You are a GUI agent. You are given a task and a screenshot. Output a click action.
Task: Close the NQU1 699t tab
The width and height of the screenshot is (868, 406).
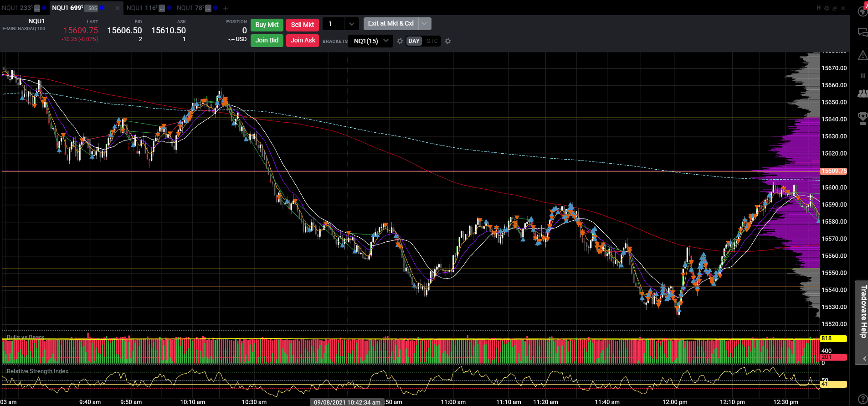click(x=117, y=8)
